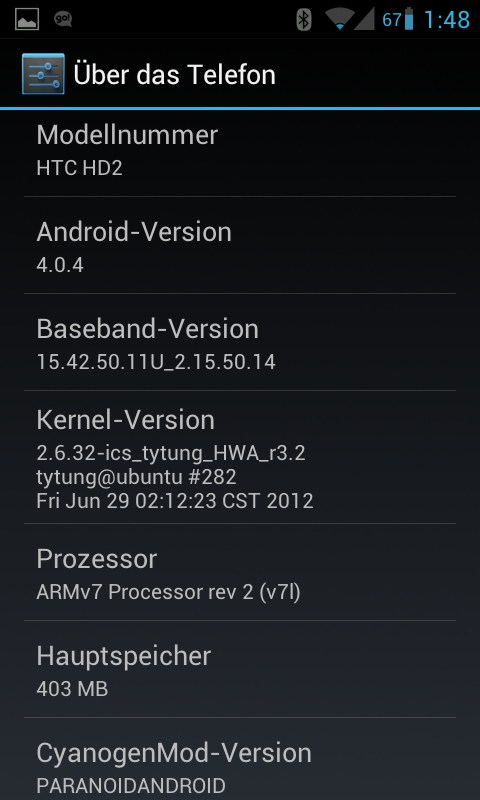This screenshot has width=480, height=800.
Task: Select the Prozessor heading
Action: [96, 559]
